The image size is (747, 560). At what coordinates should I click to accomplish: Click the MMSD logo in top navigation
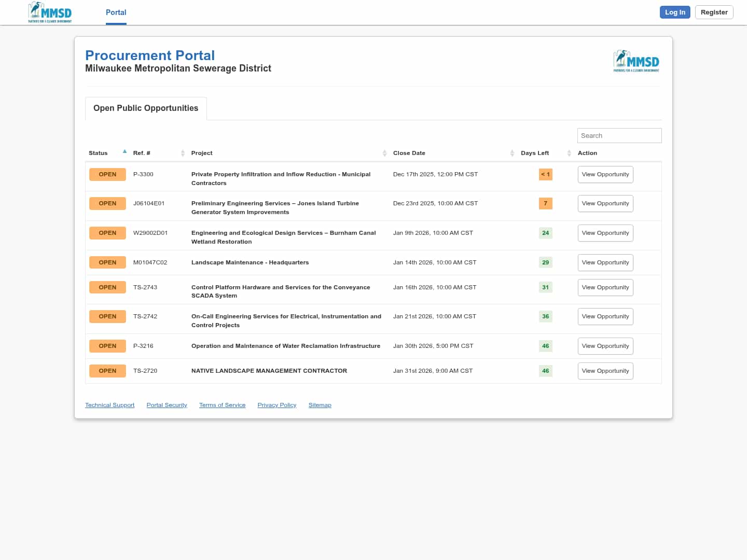[x=50, y=12]
